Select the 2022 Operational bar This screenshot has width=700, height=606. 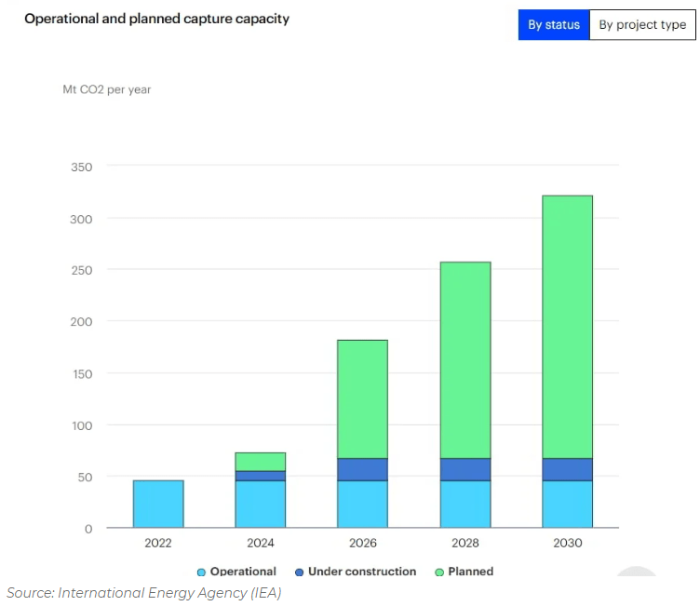(x=158, y=504)
